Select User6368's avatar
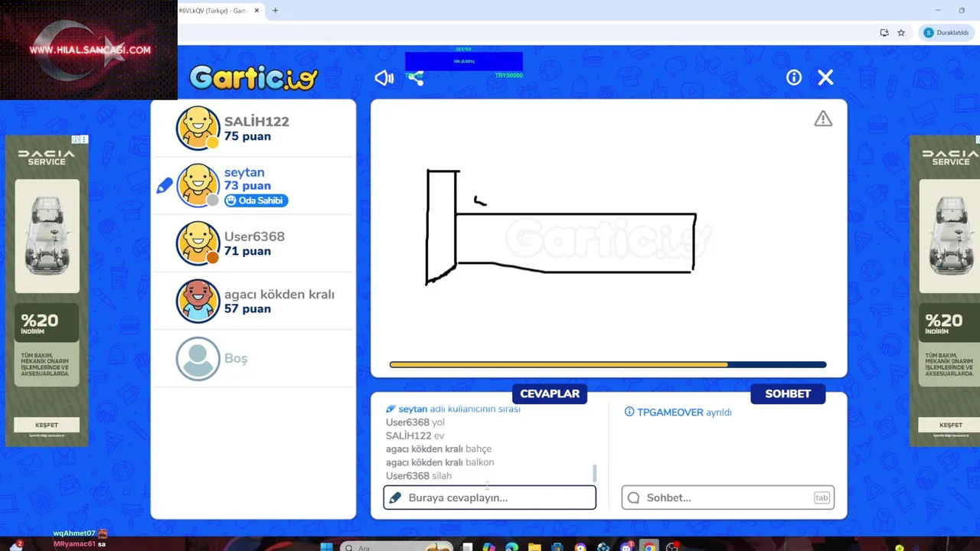The height and width of the screenshot is (551, 980). (198, 243)
